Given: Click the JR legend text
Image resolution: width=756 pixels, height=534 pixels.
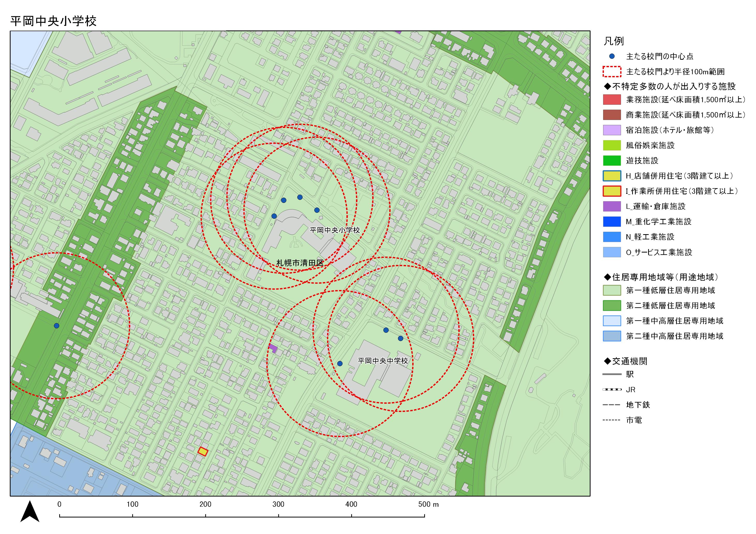Looking at the screenshot, I should tap(631, 390).
